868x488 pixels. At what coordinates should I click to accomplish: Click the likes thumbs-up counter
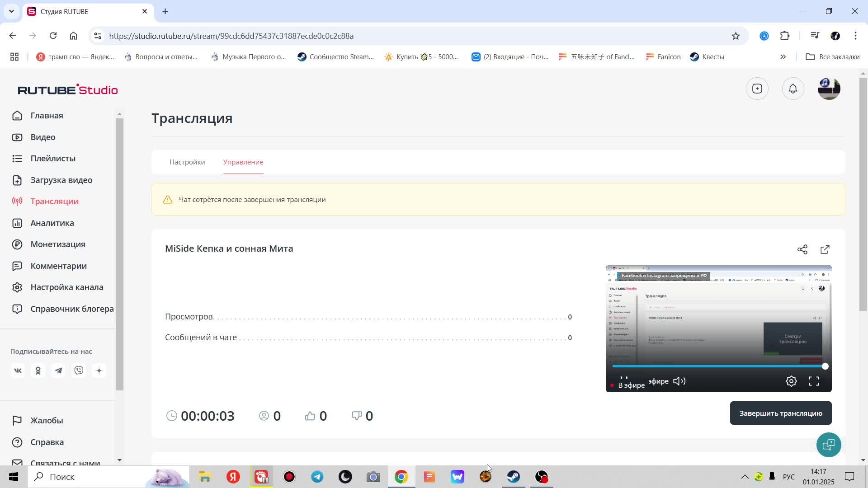pos(316,416)
